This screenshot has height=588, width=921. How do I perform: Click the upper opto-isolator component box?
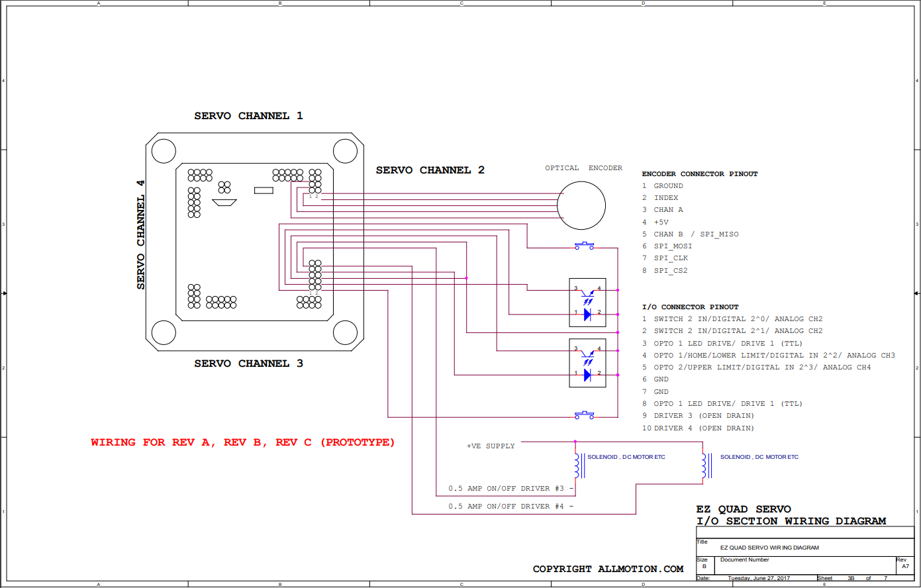587,303
